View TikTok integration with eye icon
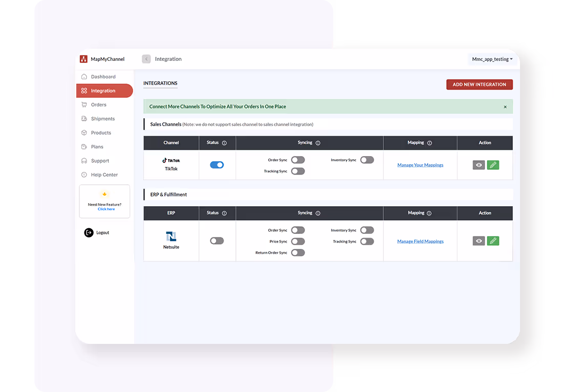Viewport: 563px width, 392px height. click(479, 165)
